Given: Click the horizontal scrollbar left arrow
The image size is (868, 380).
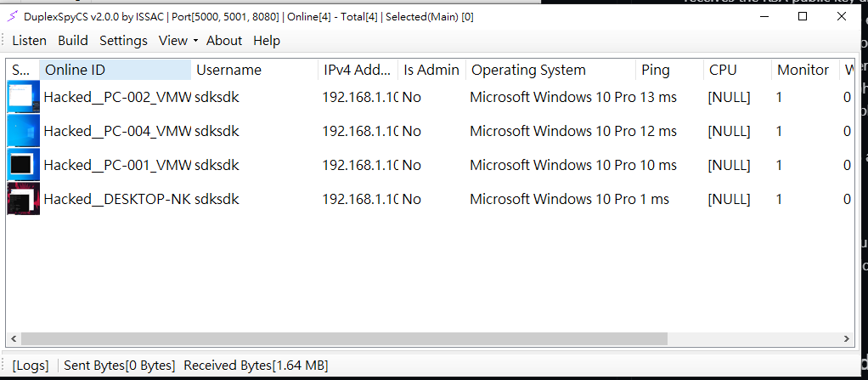Looking at the screenshot, I should tap(13, 338).
